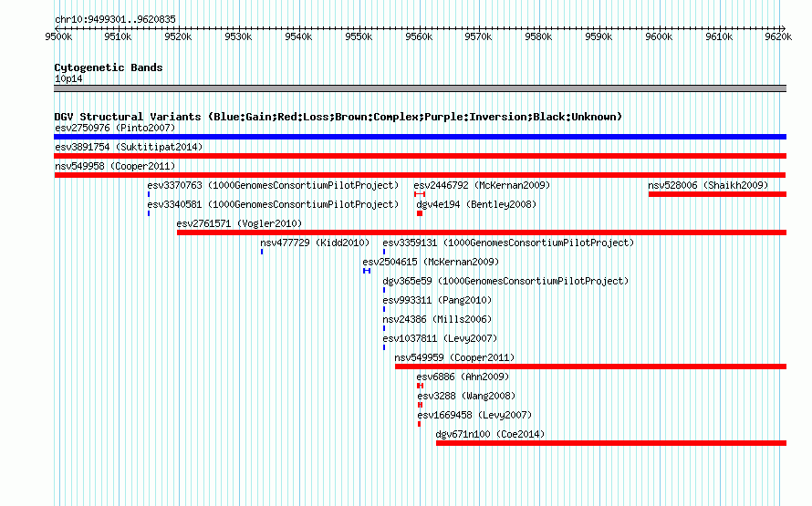Open dgv365e59 (1000GenomesConsortiumPilotProject) variant label
Image resolution: width=812 pixels, height=506 pixels.
click(505, 281)
